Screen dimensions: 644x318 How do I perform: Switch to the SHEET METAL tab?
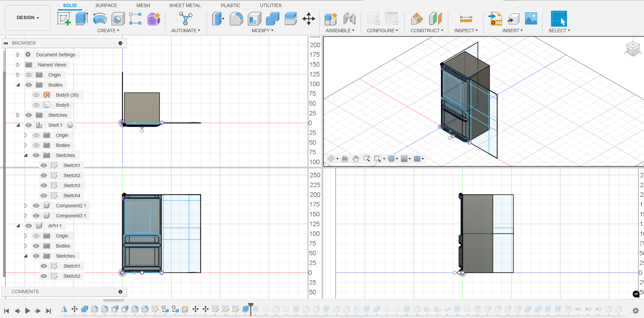pos(185,5)
